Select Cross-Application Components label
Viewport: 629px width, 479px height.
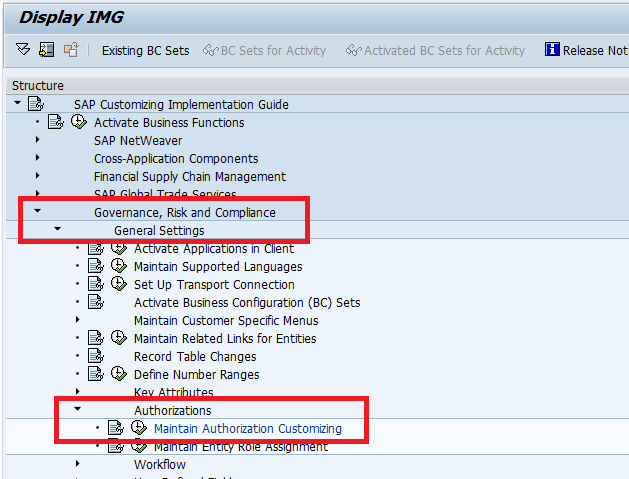coord(176,158)
